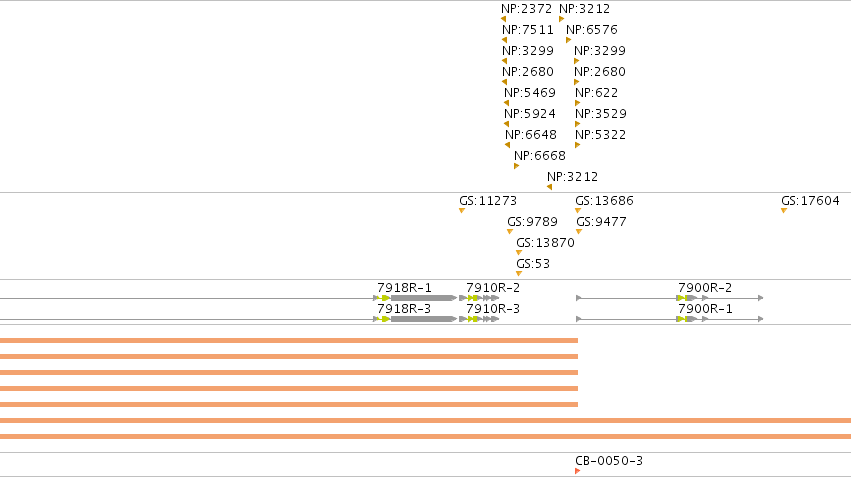851x477 pixels.
Task: Select the NP:6648 feature label
Action: pyautogui.click(x=531, y=135)
